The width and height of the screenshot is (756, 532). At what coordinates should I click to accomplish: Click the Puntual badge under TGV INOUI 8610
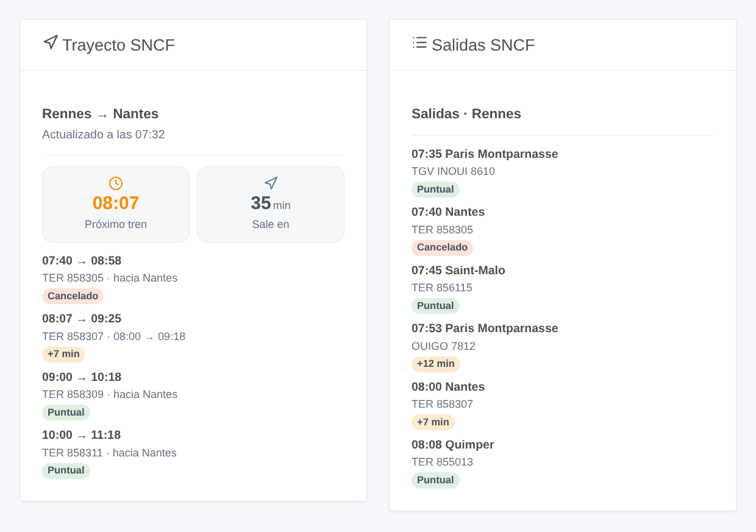tap(435, 190)
